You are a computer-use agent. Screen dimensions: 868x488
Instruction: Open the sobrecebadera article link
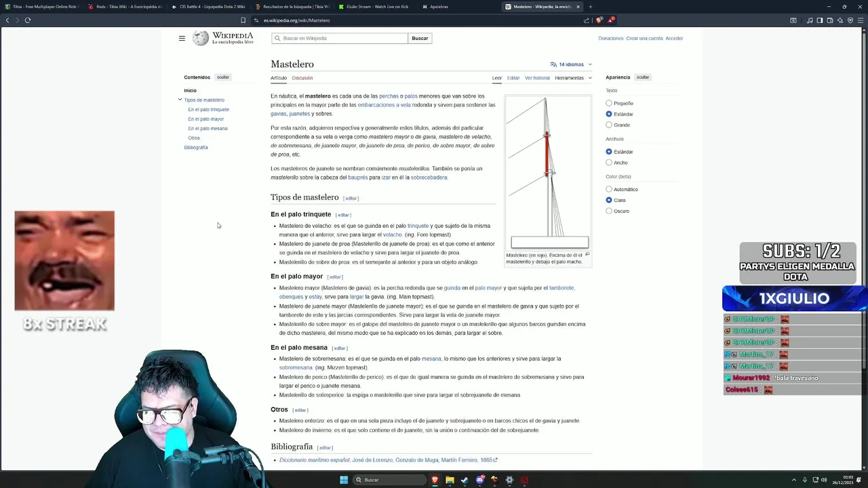pos(429,178)
